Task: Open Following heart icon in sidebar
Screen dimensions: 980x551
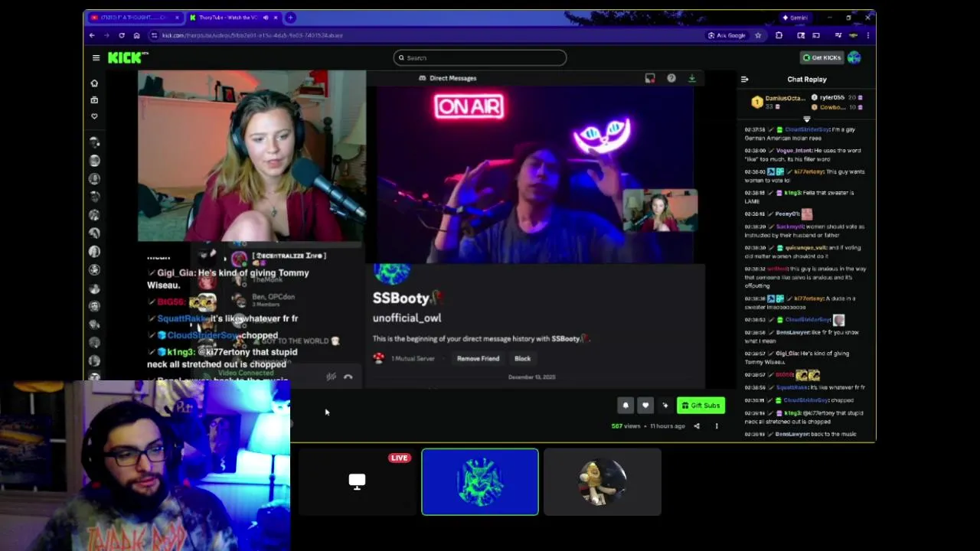Action: (94, 116)
